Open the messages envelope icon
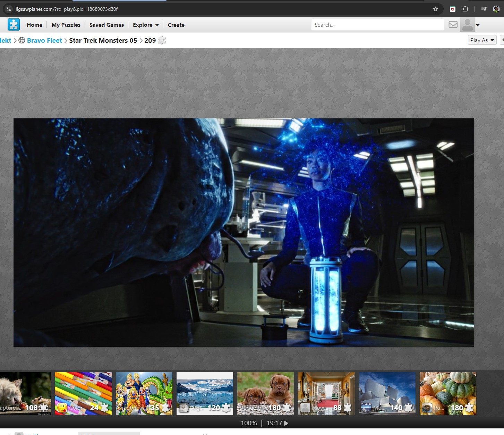 click(453, 25)
